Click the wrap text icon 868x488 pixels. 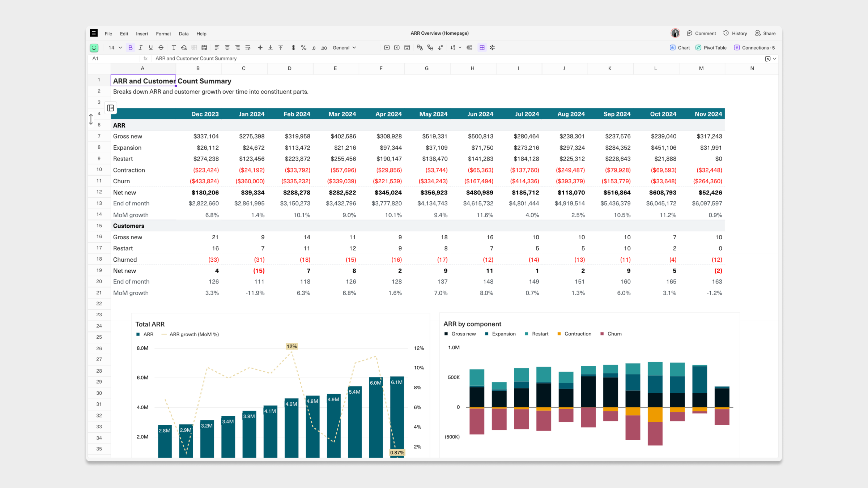click(x=248, y=48)
